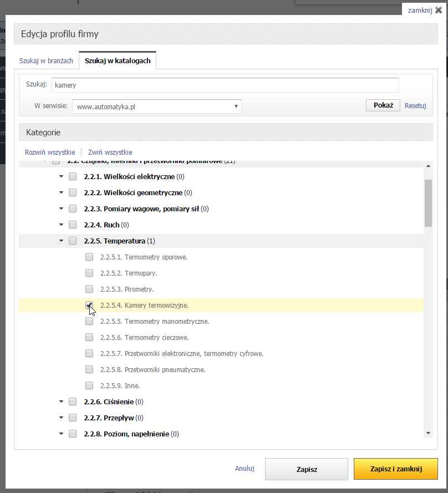This screenshot has width=448, height=493.
Task: Check the 2.2.5.3. Pirometry checkbox
Action: point(89,289)
